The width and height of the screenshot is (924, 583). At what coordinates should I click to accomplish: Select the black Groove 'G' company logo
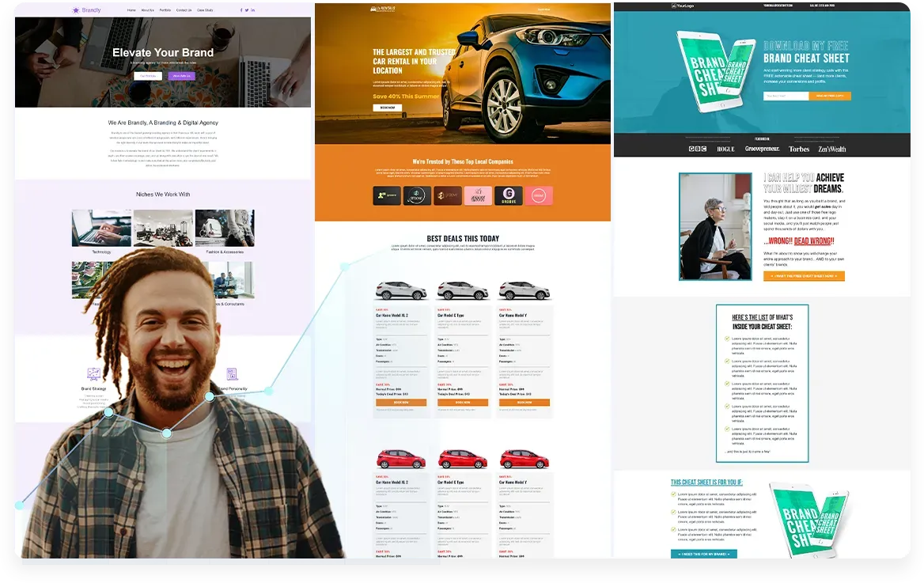tap(509, 195)
